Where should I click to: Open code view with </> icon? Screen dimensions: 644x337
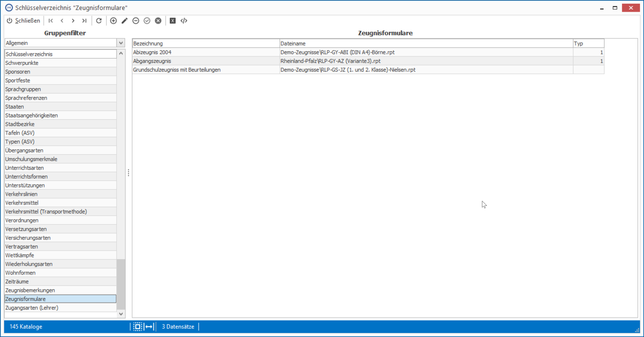click(184, 21)
